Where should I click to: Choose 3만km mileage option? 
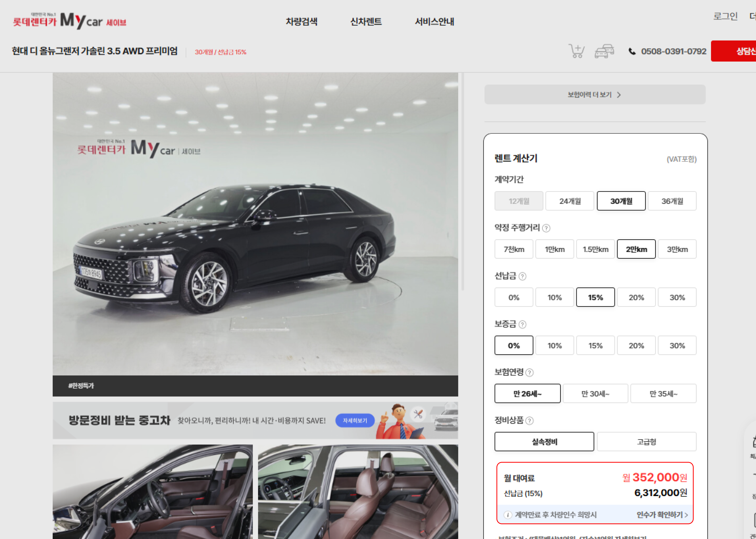[677, 249]
